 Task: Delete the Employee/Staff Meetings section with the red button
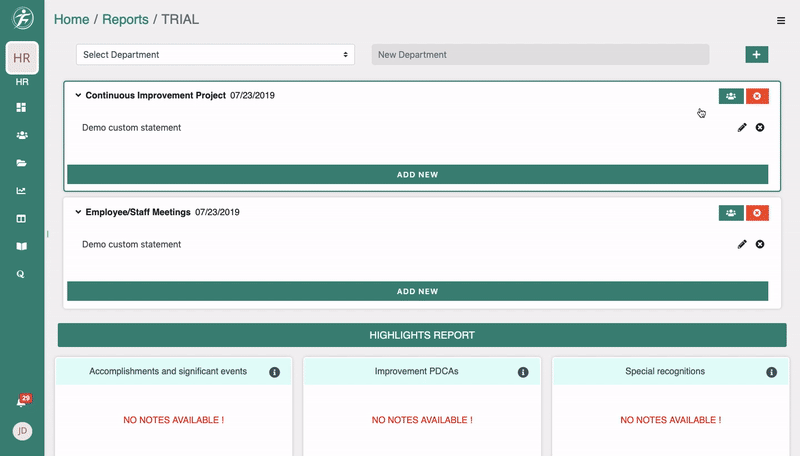(757, 213)
